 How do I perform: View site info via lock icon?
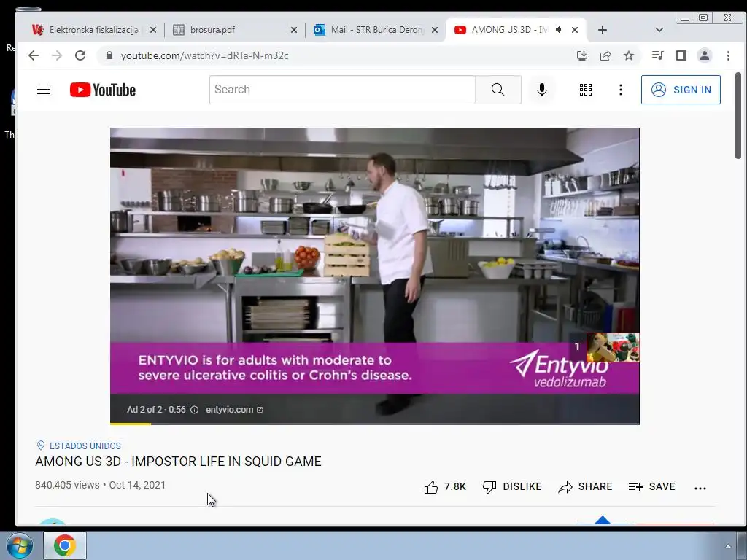pyautogui.click(x=109, y=55)
